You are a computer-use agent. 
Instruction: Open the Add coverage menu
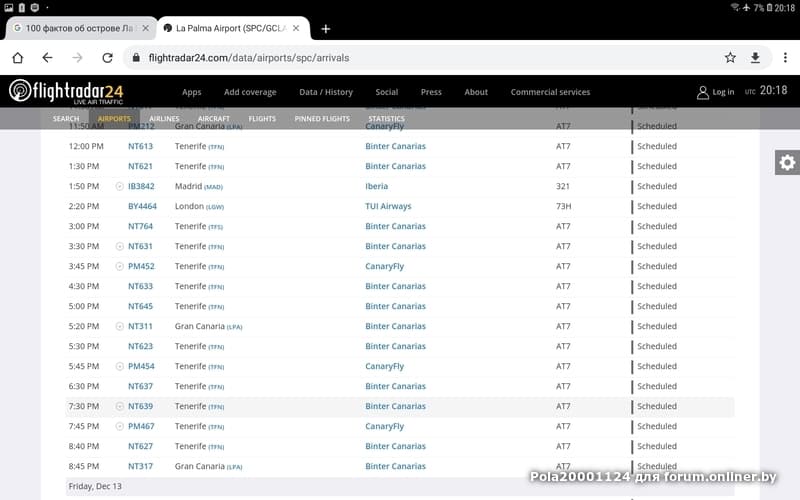[x=250, y=92]
